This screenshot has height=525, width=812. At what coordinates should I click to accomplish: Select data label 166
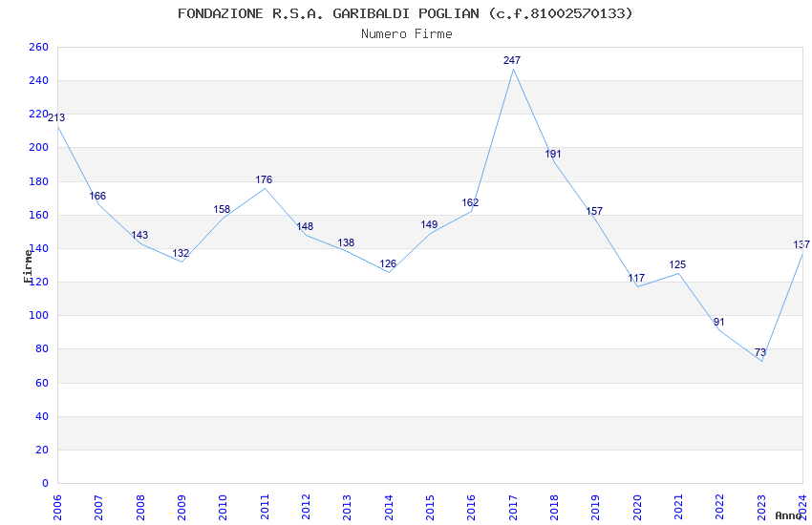[x=97, y=196]
